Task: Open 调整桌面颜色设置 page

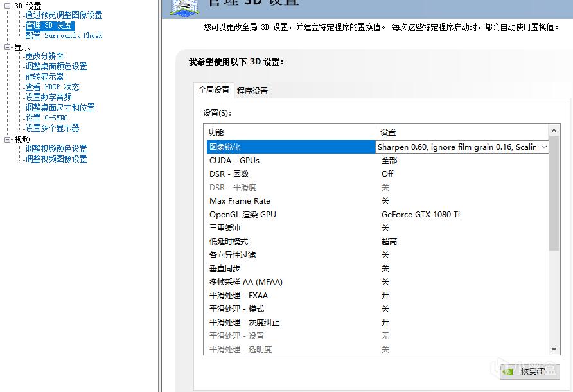Action: click(56, 66)
